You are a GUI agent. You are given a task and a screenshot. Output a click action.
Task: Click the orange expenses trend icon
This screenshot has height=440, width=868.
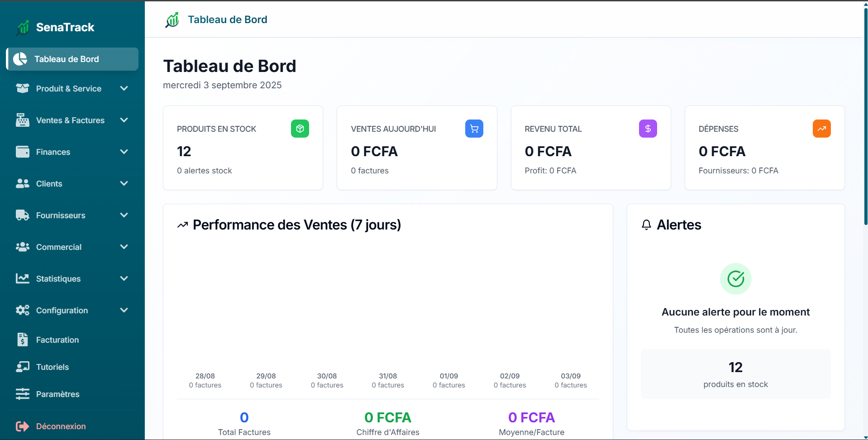click(821, 129)
